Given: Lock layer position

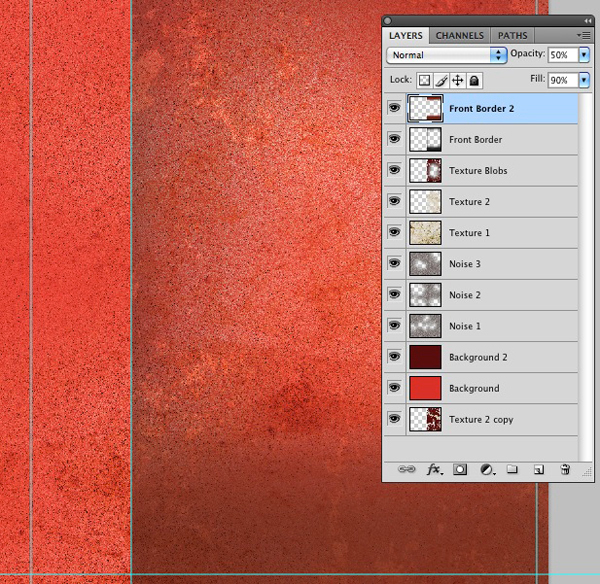Looking at the screenshot, I should pos(458,80).
